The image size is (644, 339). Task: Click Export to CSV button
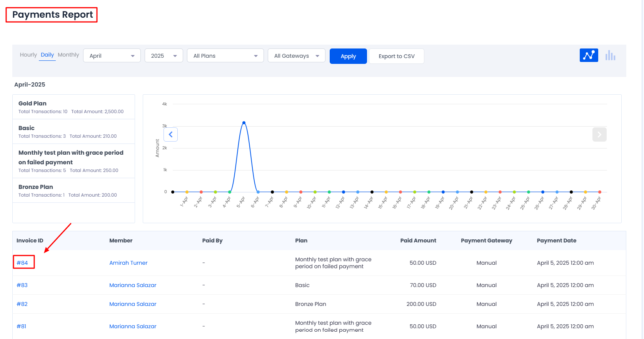pos(396,56)
